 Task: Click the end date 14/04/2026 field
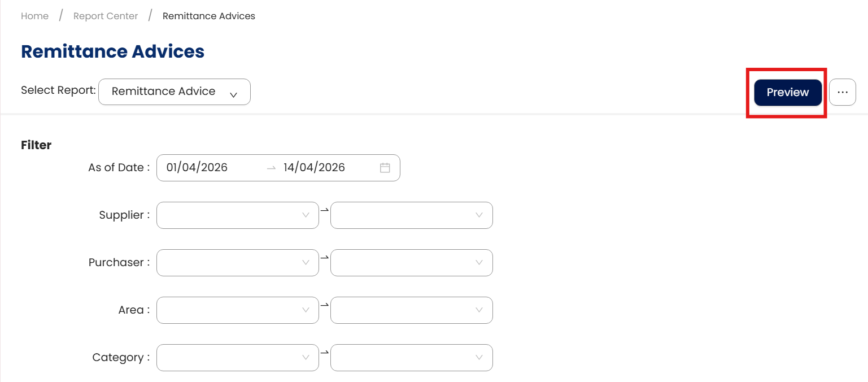[x=314, y=168]
